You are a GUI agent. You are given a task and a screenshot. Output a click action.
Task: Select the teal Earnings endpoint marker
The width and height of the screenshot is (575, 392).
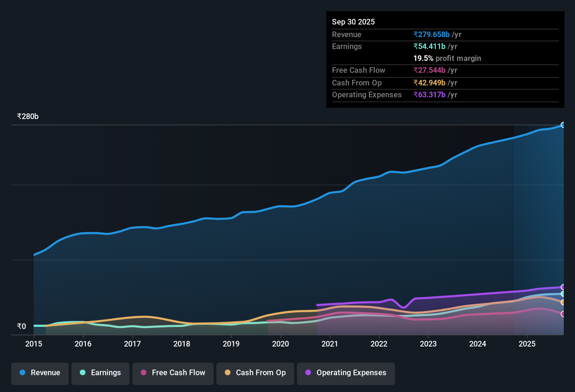(x=563, y=294)
